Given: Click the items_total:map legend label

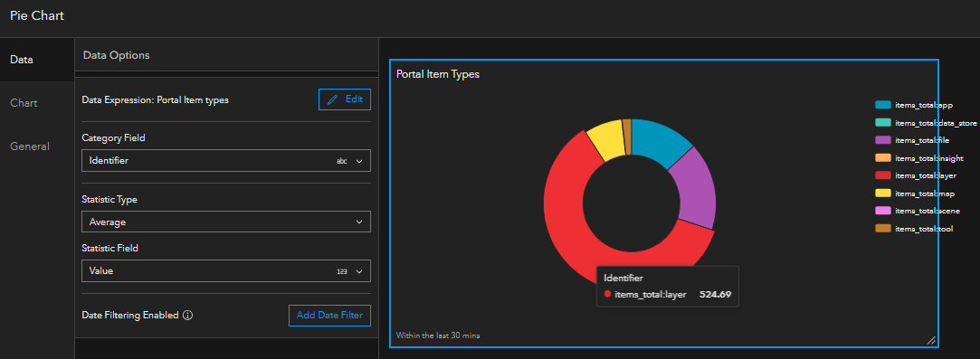Looking at the screenshot, I should (925, 194).
